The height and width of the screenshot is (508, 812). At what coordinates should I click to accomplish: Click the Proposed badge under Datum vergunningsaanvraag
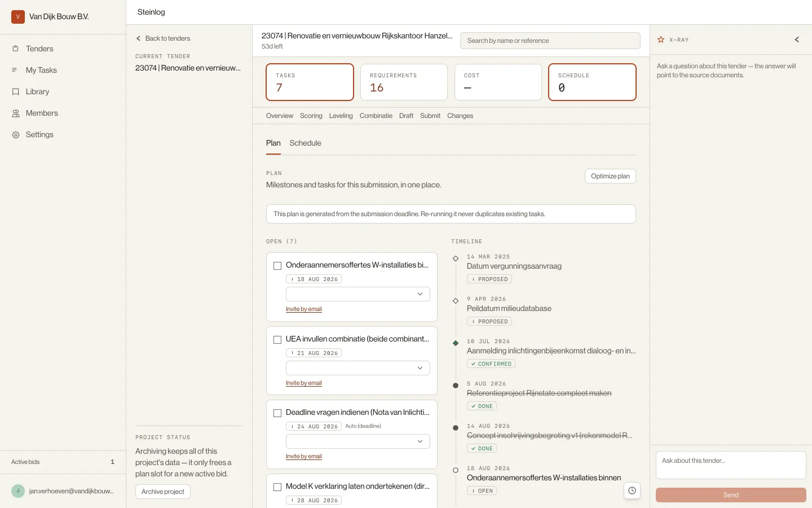coord(489,279)
